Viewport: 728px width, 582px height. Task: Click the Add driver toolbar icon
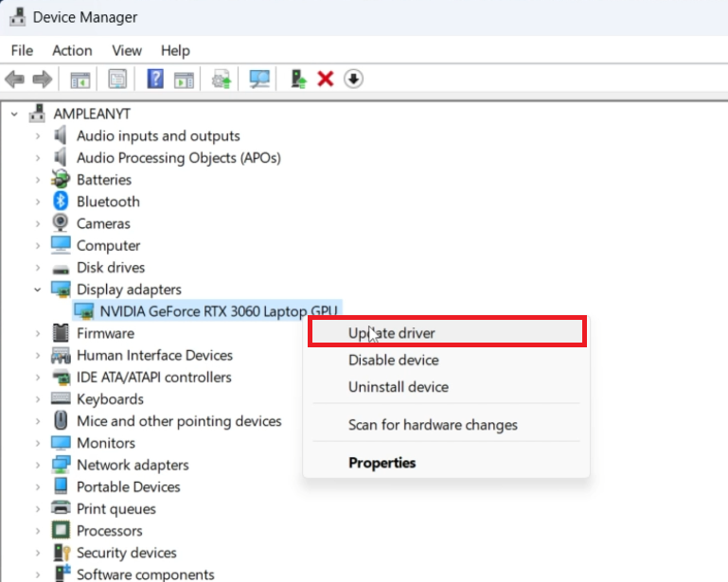pyautogui.click(x=298, y=79)
